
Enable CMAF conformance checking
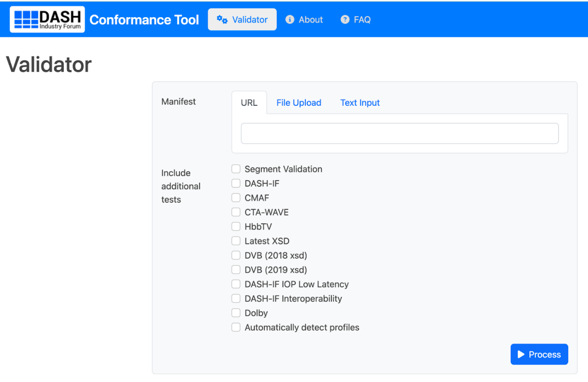click(236, 197)
